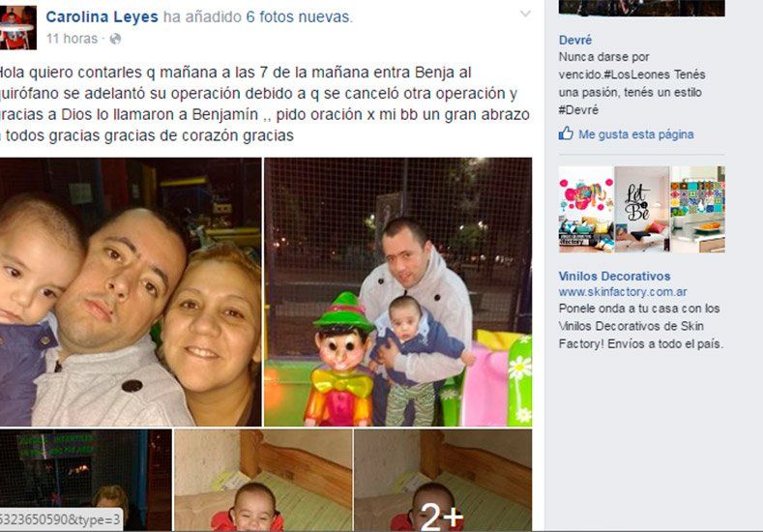Viewport: 763px width, 532px height.
Task: Open the smiling baby on bed photo
Action: coord(263,480)
